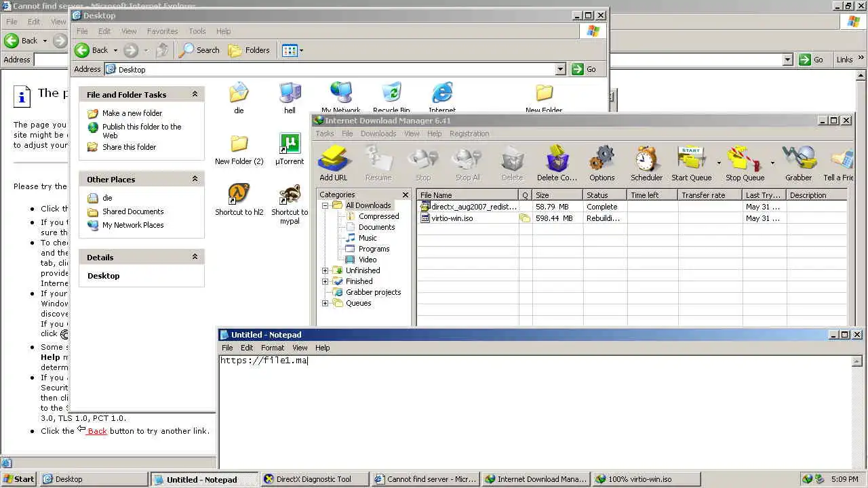Close the IDM Categories panel
The image size is (868, 488).
click(x=406, y=195)
